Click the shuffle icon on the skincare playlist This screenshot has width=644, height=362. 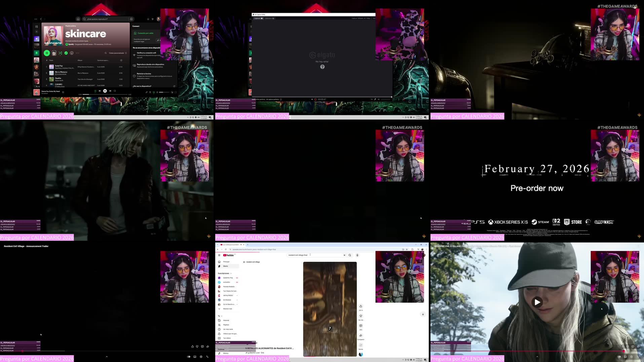60,53
